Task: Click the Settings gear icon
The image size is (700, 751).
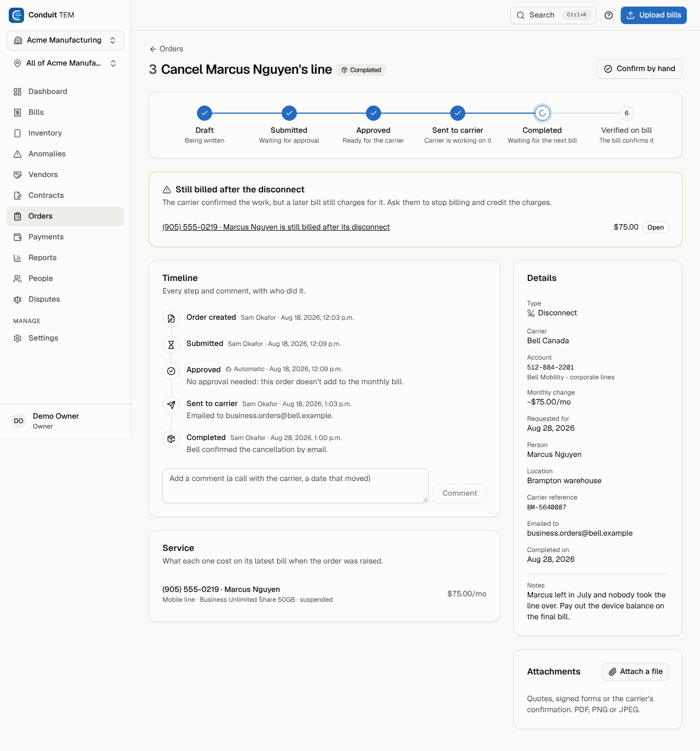Action: [x=17, y=338]
